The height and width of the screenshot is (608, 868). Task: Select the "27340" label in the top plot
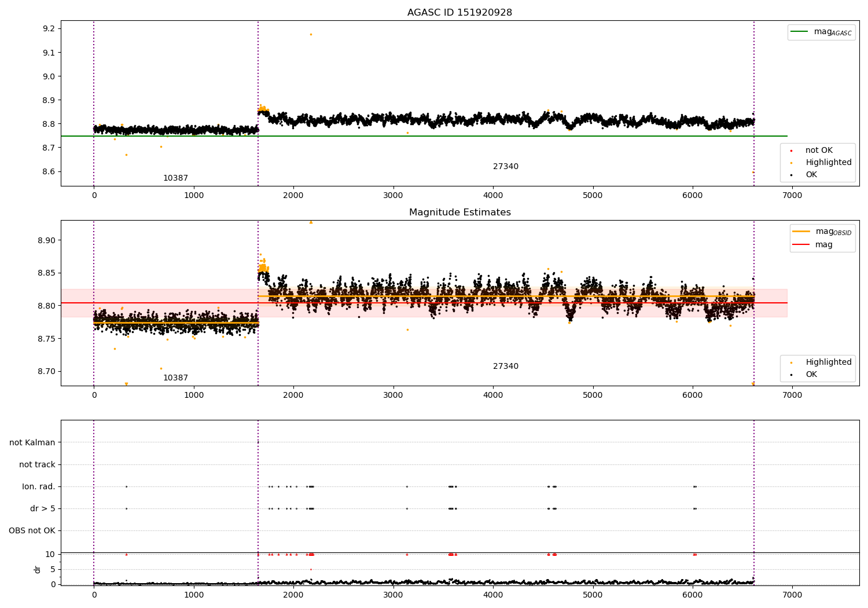[x=506, y=167]
